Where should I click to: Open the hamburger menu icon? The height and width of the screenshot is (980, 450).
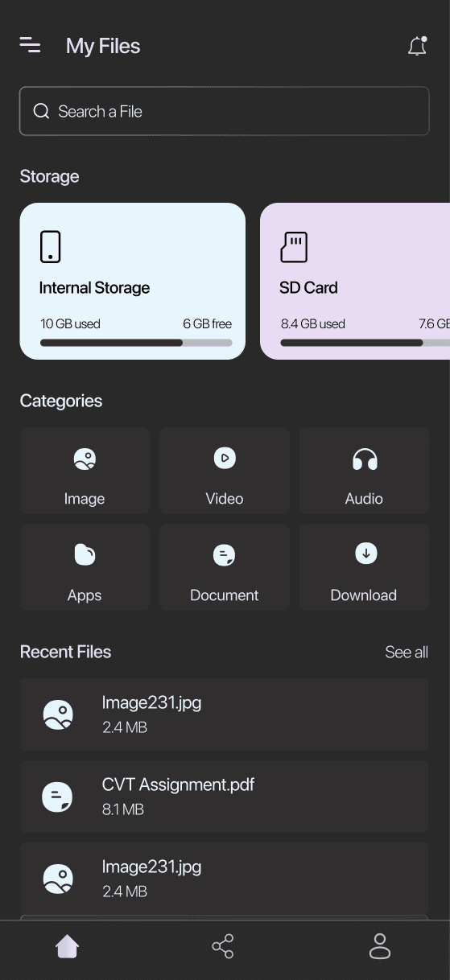[30, 45]
